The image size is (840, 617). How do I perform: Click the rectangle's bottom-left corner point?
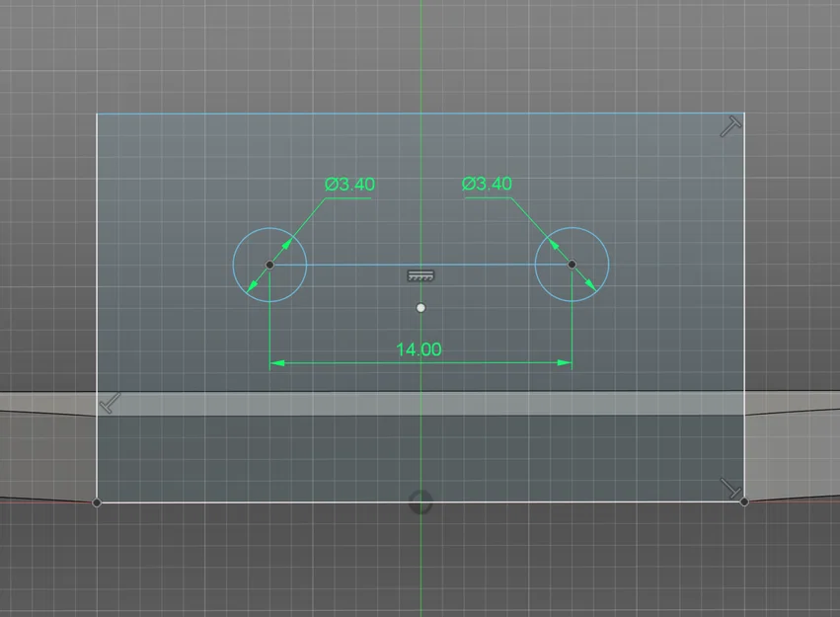pos(97,502)
